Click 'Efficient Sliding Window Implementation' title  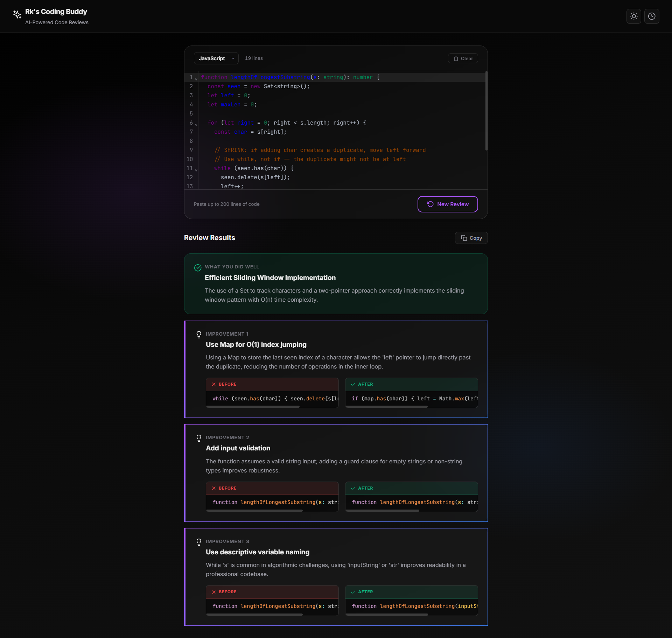coord(270,278)
